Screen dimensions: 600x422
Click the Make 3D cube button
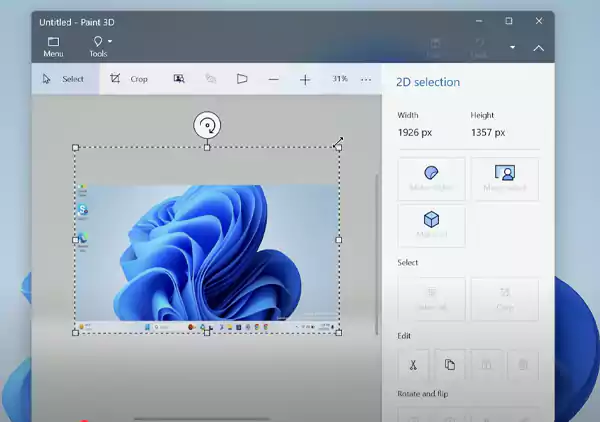coord(431,226)
